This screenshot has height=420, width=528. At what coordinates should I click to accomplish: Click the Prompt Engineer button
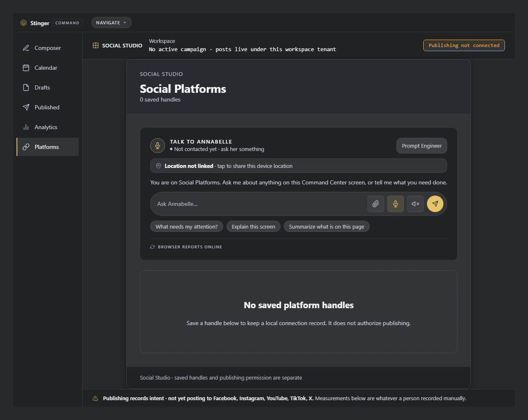pyautogui.click(x=422, y=146)
